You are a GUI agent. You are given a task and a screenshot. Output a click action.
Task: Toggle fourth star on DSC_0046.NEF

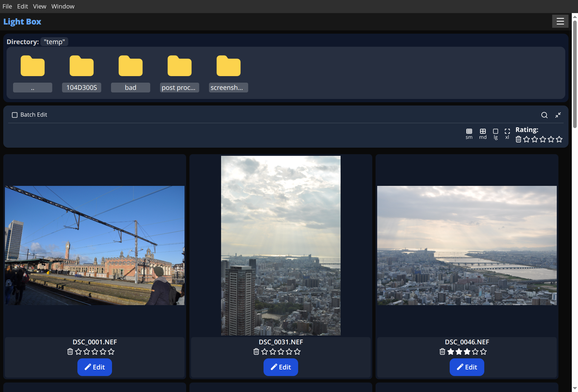coord(475,351)
